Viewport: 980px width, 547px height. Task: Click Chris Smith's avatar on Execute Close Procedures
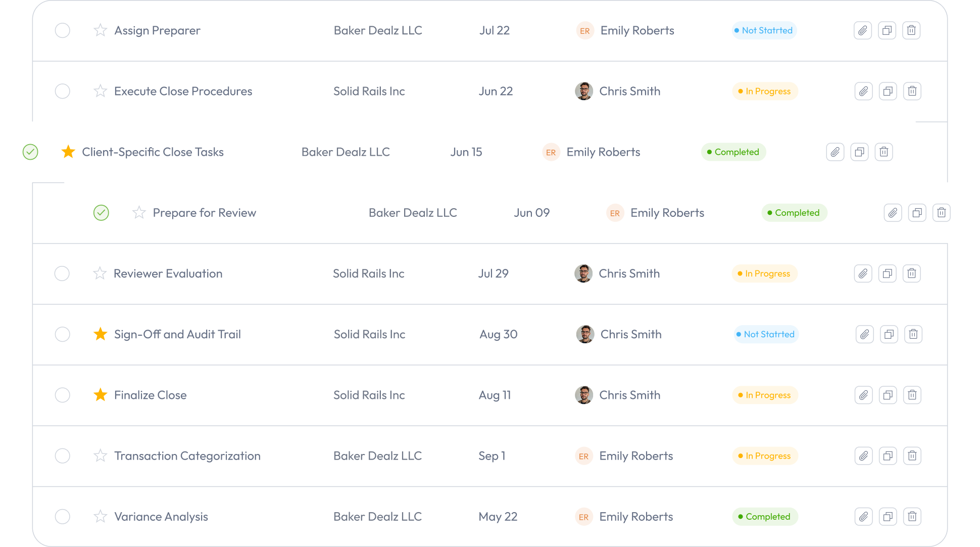tap(584, 91)
